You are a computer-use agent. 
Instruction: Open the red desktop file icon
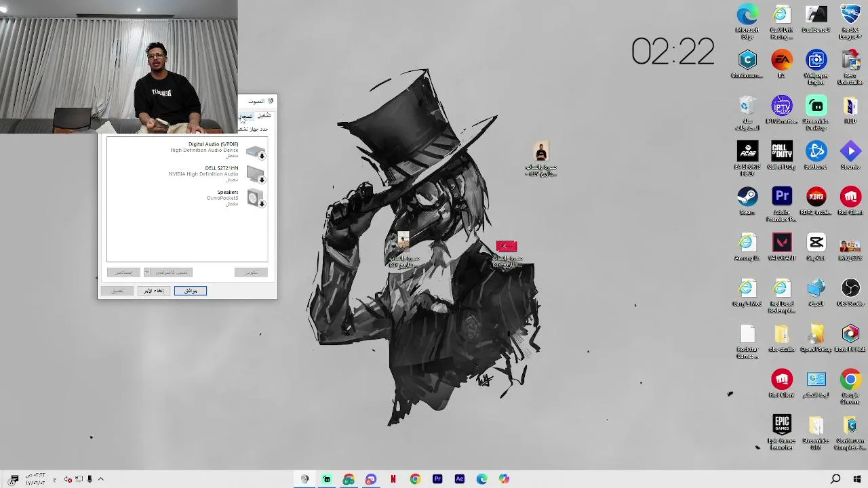pyautogui.click(x=507, y=253)
